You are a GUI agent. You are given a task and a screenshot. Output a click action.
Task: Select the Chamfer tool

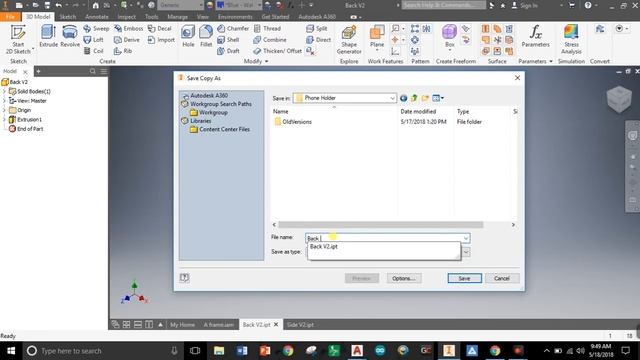pos(233,29)
